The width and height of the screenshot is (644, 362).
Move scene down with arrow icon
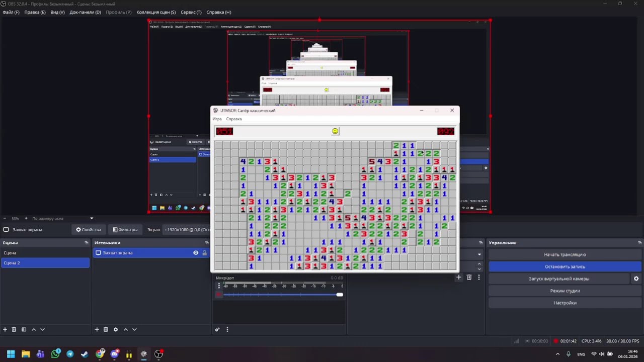pos(42,329)
